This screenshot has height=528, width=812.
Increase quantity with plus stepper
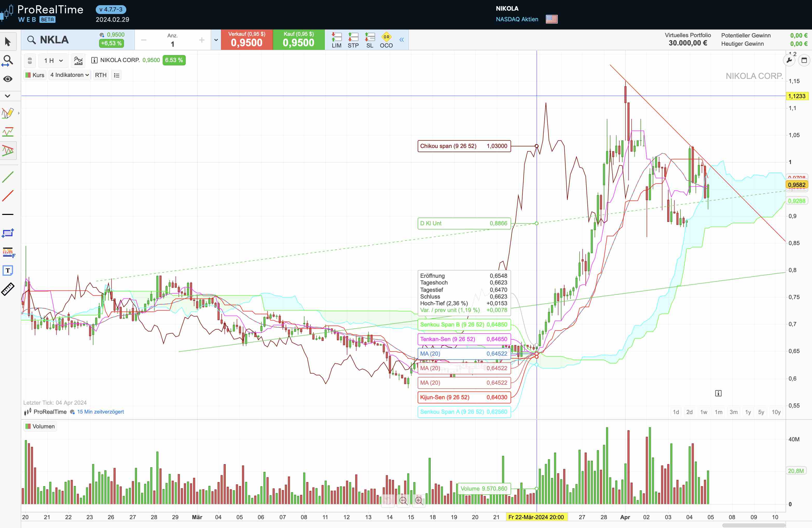click(202, 40)
